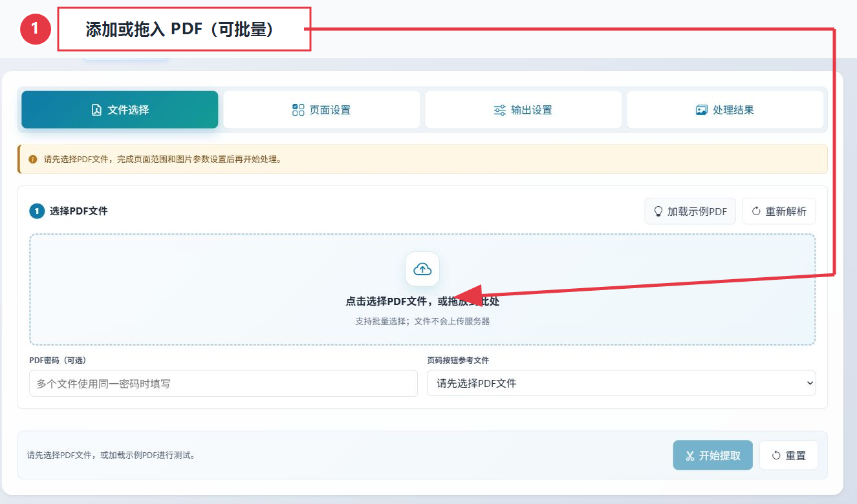The height and width of the screenshot is (504, 857).
Task: Click the refresh icon on 重新解析
Action: tap(756, 211)
